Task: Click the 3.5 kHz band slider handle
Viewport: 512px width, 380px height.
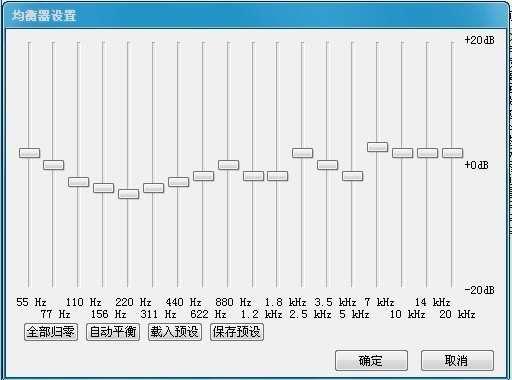Action: coord(327,165)
